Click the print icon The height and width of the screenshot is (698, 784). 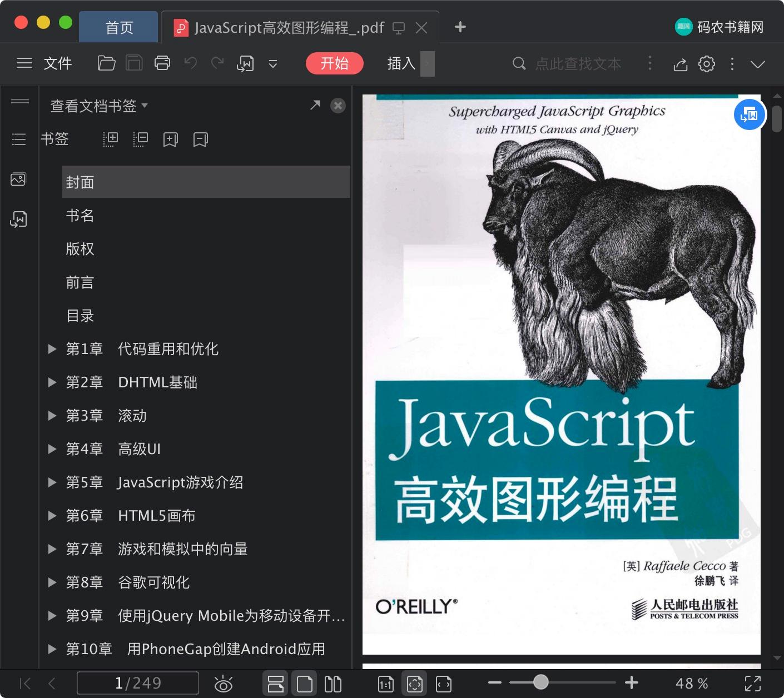click(x=162, y=63)
